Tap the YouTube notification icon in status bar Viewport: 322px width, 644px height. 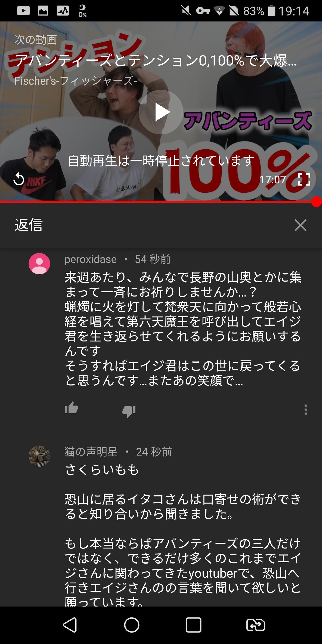[x=23, y=11]
